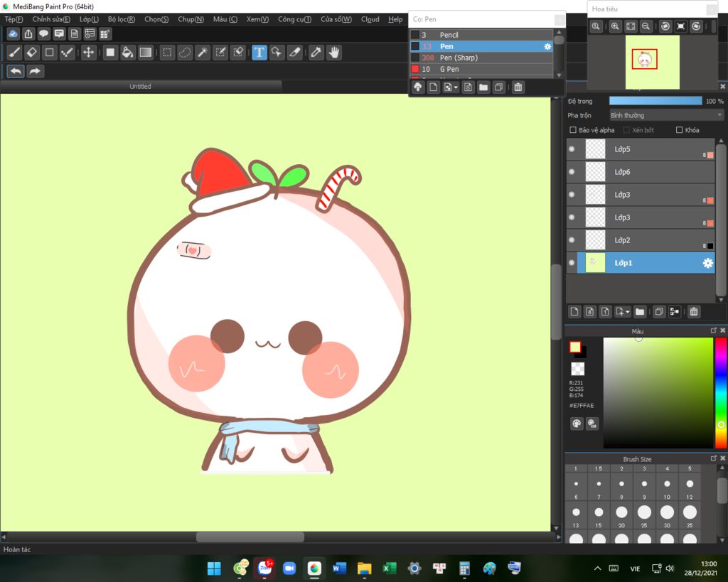
Task: Open the Windows Start menu
Action: [x=214, y=568]
